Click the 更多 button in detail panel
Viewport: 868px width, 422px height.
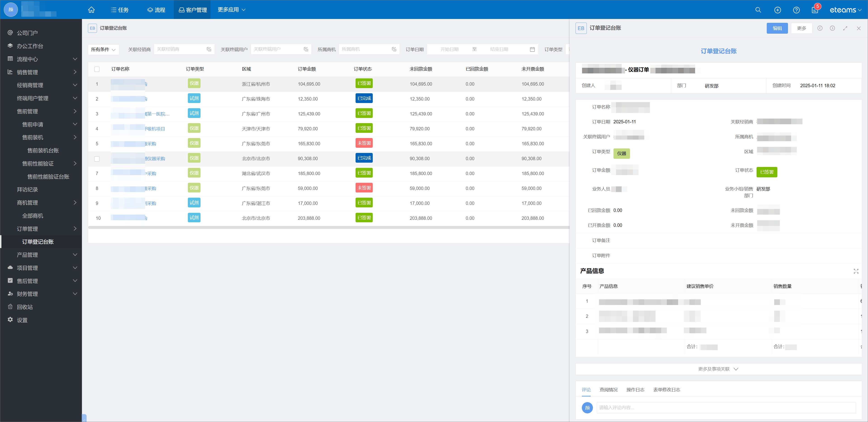(801, 28)
